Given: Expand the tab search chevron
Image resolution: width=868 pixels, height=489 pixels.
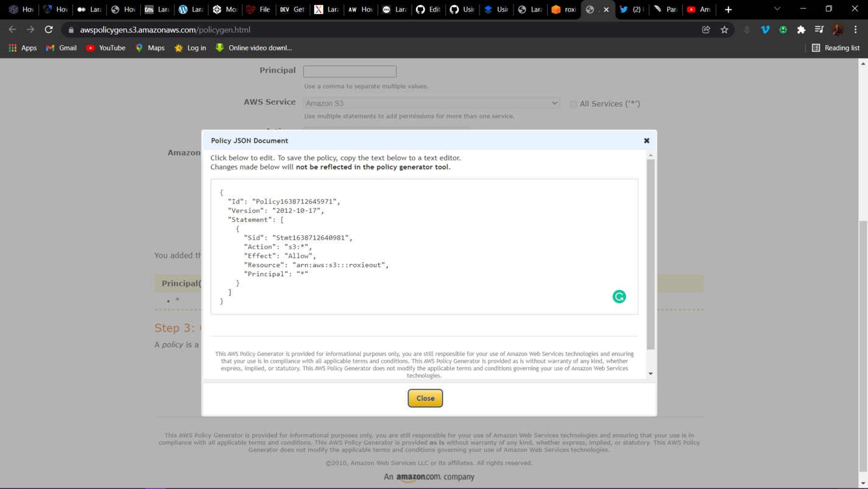Looking at the screenshot, I should tap(777, 9).
